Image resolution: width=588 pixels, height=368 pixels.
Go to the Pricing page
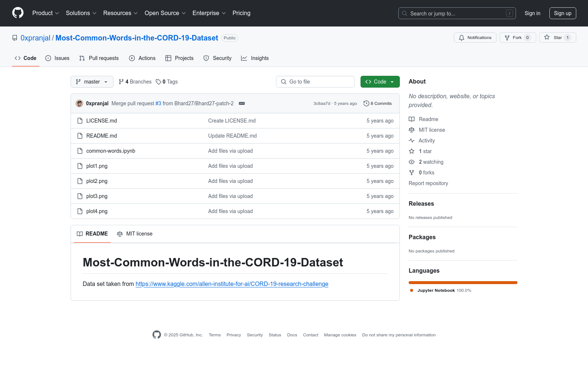point(241,13)
